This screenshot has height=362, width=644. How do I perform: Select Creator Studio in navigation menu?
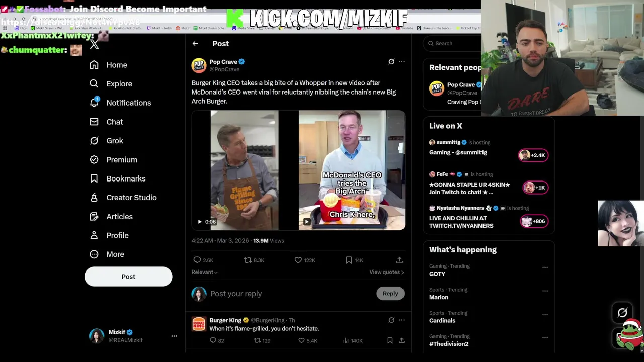point(131,198)
